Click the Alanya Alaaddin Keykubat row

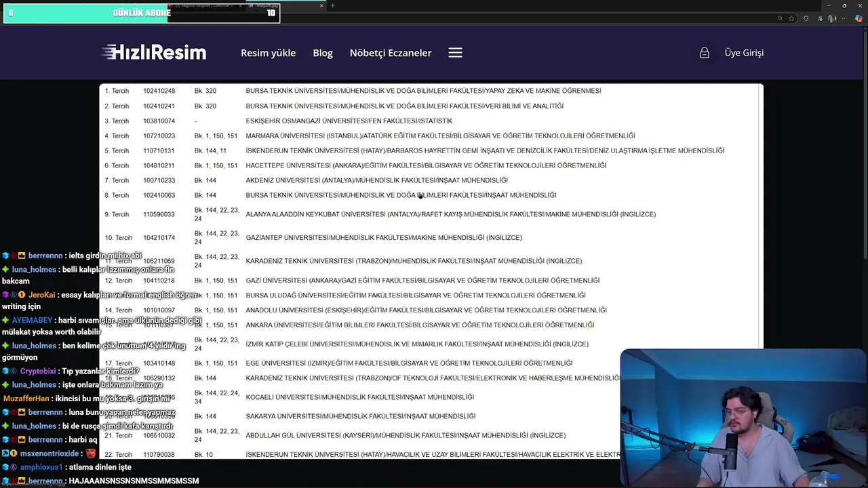(450, 214)
